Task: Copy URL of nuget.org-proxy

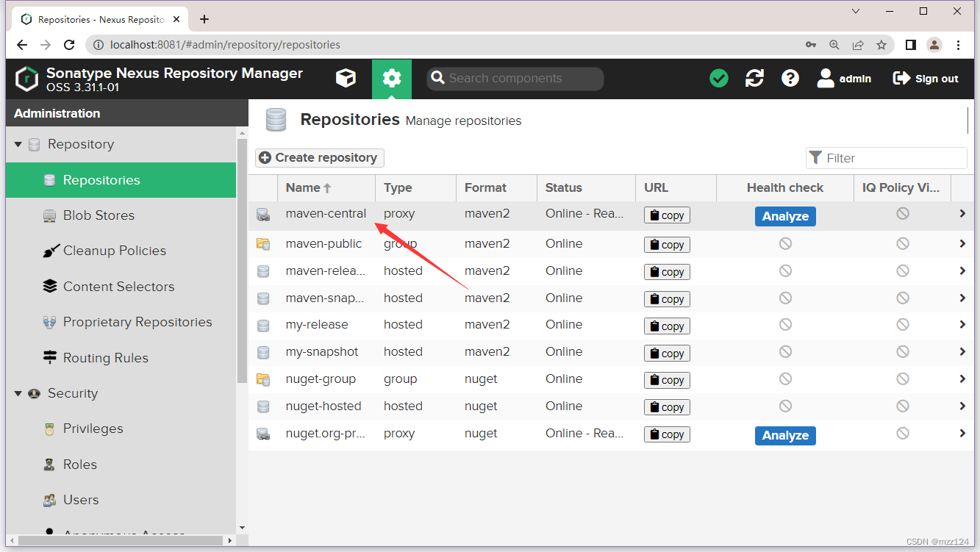Action: click(x=667, y=434)
